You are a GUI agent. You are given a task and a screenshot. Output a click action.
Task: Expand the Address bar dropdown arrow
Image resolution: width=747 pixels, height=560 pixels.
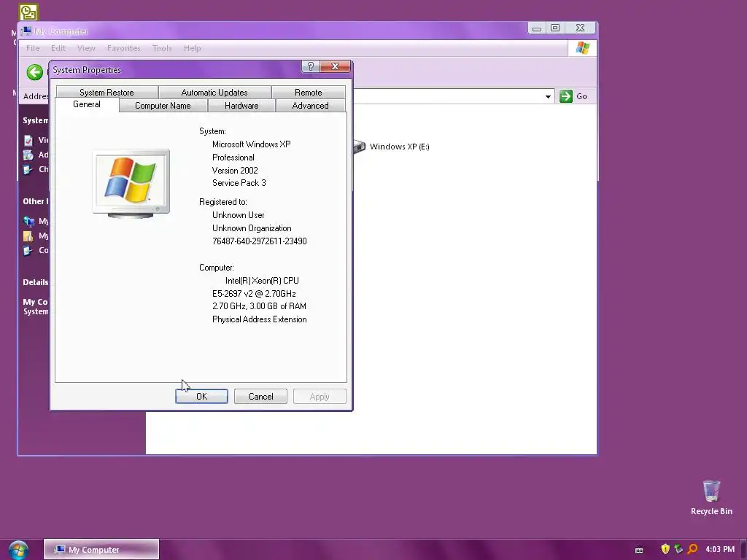[x=548, y=97]
